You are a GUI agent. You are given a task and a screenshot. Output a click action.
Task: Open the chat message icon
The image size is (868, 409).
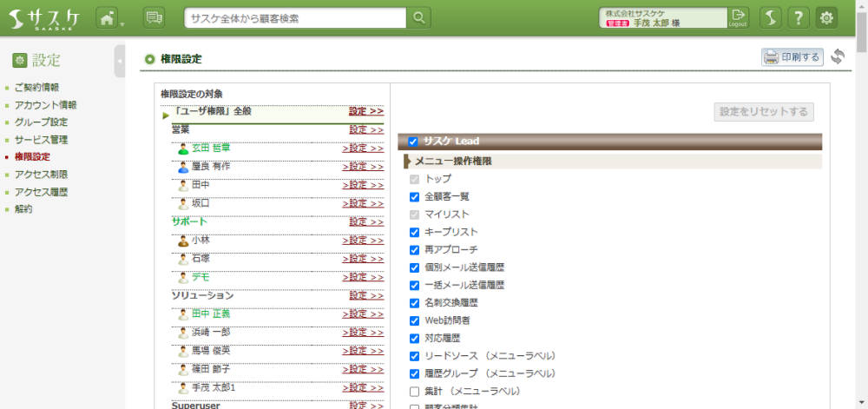(x=154, y=18)
